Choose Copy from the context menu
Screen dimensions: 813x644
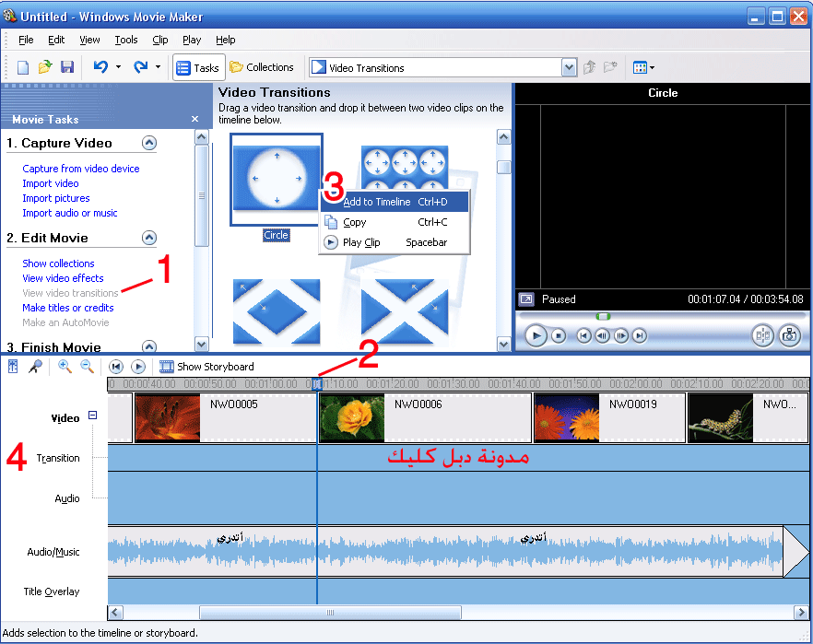coord(395,222)
